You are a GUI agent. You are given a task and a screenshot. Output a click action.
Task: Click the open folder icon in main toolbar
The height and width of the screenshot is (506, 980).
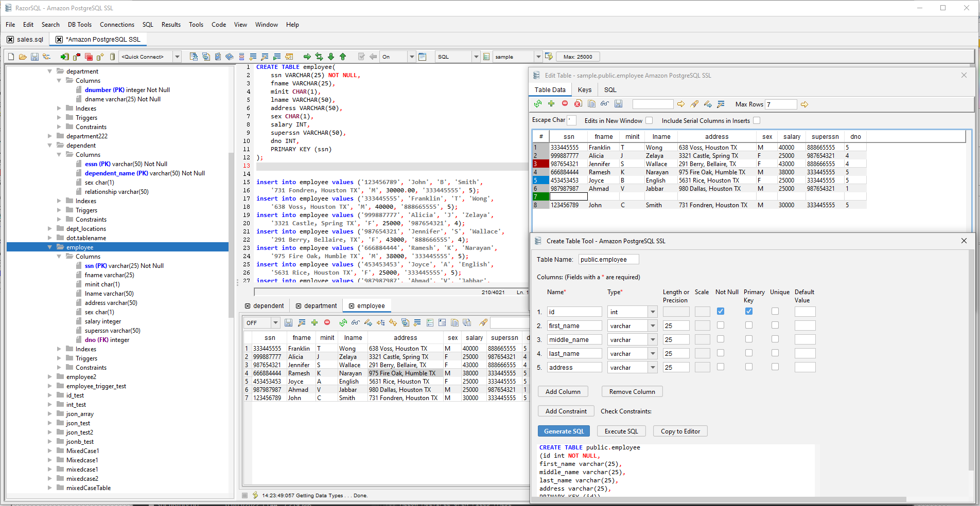pyautogui.click(x=23, y=57)
